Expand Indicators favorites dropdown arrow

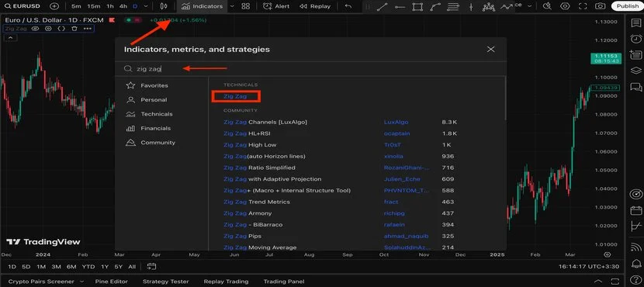click(232, 6)
